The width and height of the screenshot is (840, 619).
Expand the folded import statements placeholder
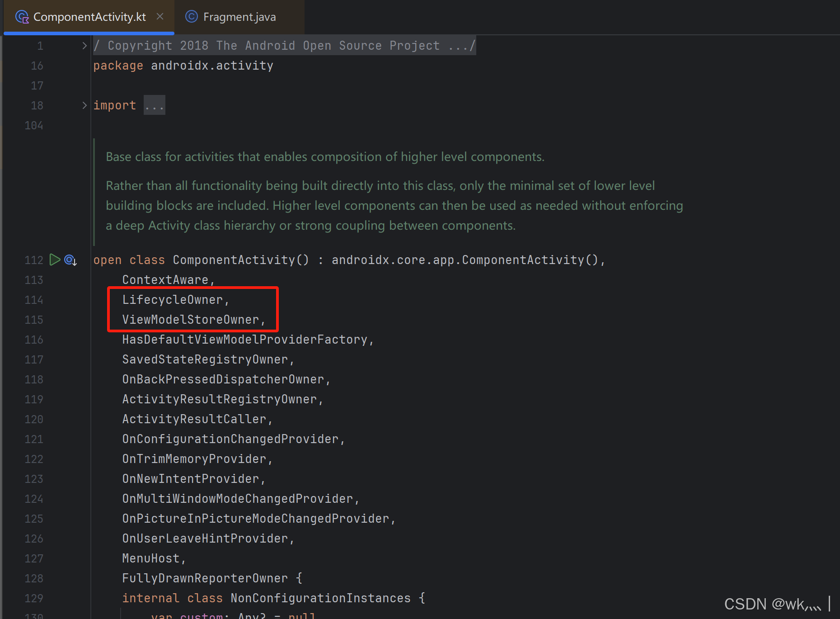[x=154, y=104]
